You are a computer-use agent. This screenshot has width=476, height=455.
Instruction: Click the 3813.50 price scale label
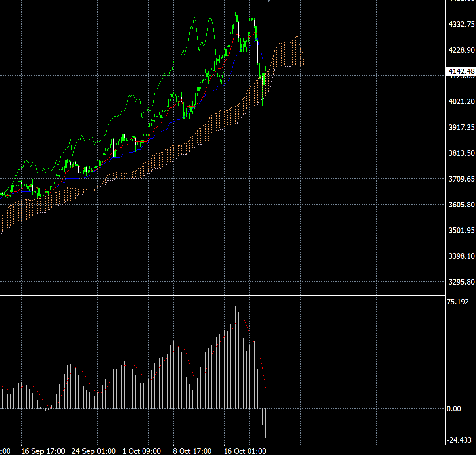[x=461, y=153]
